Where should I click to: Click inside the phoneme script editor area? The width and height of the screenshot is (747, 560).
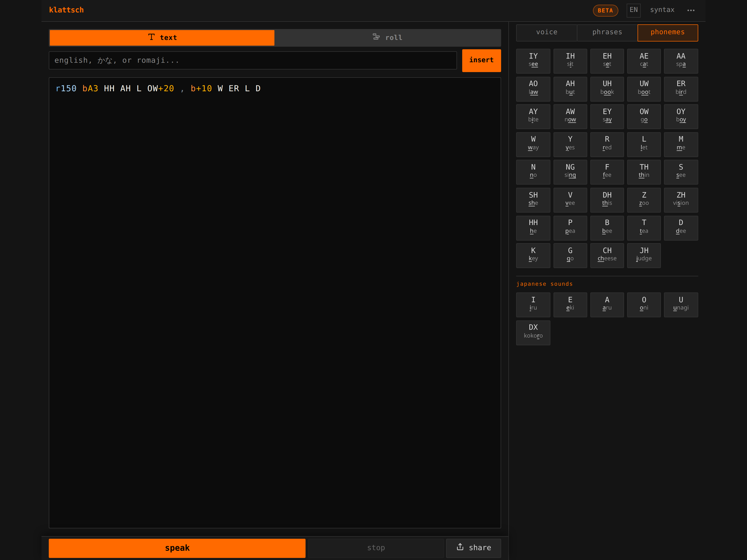[x=275, y=303]
